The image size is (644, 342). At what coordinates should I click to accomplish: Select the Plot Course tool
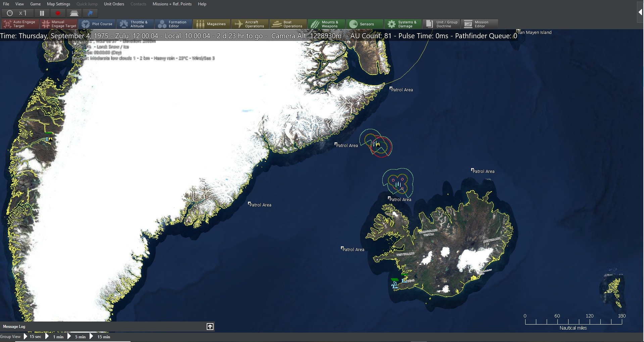coord(97,24)
